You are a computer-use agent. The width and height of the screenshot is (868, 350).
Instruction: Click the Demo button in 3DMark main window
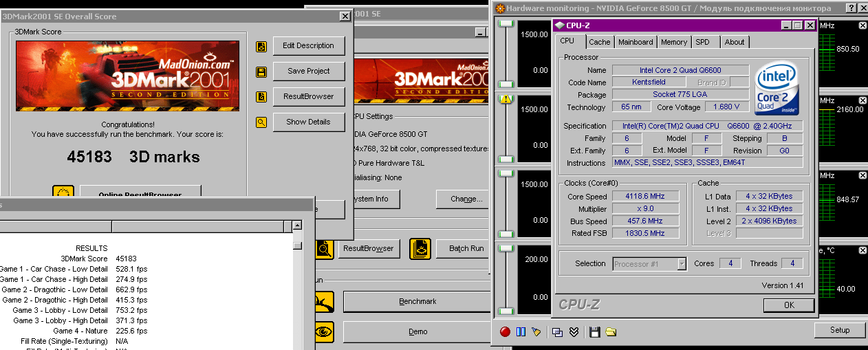[417, 331]
